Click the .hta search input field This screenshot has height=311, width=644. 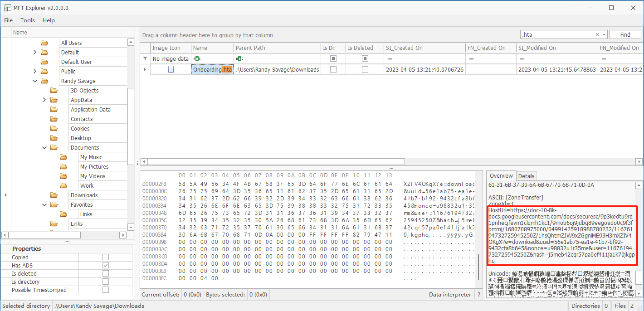click(x=557, y=34)
